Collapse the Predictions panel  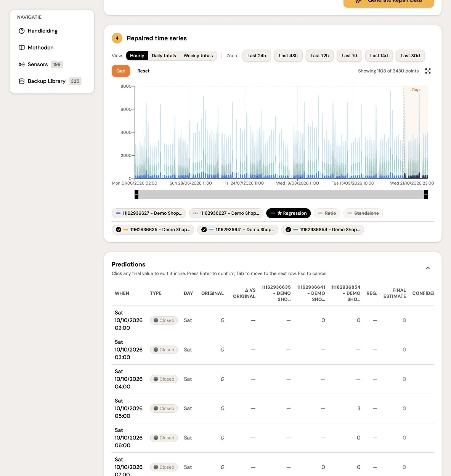pos(428,268)
